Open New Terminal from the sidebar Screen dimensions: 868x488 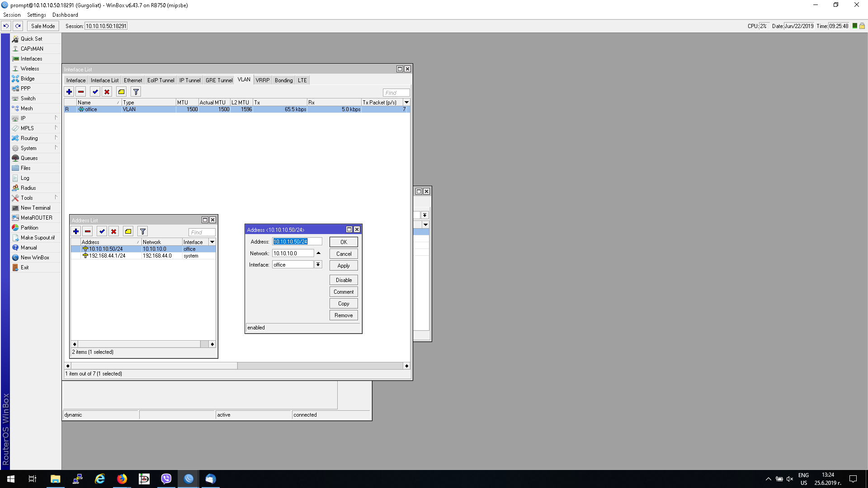pos(35,208)
